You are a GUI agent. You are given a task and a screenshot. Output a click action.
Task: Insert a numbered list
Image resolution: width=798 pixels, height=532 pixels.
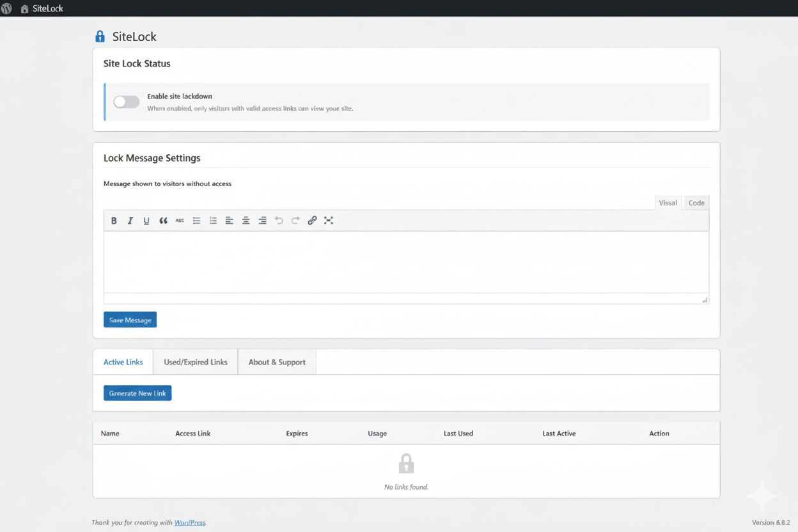213,221
